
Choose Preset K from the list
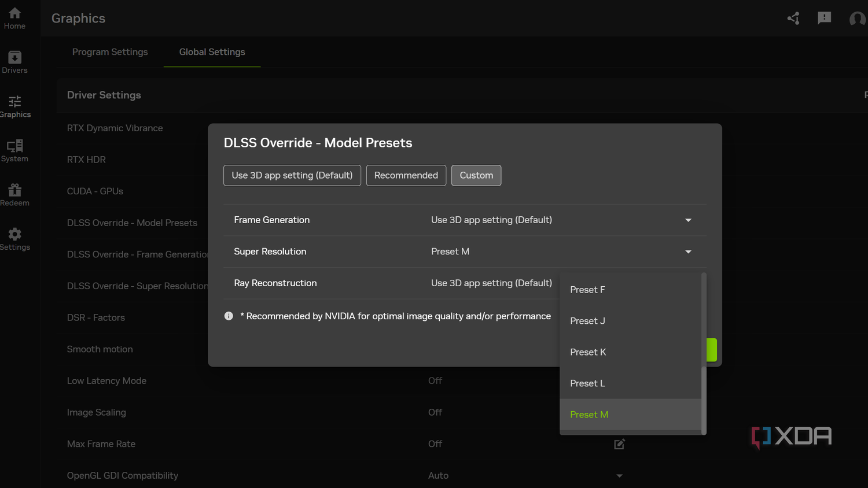coord(630,352)
